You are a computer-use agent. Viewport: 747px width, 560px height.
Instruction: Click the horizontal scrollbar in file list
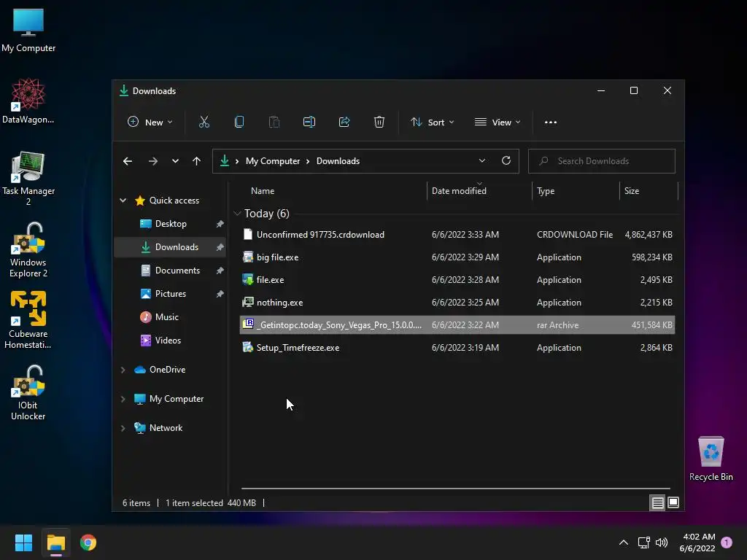[455, 488]
